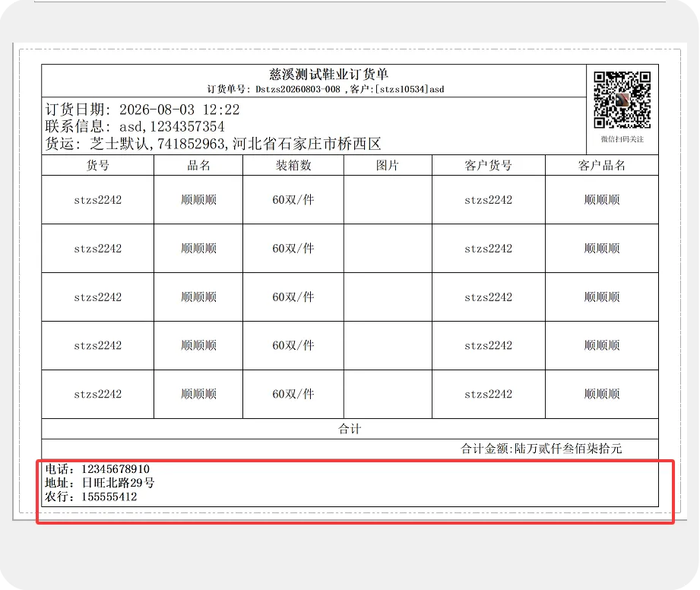This screenshot has width=700, height=590.
Task: Click the 农行 155555412 account line
Action: (x=91, y=496)
